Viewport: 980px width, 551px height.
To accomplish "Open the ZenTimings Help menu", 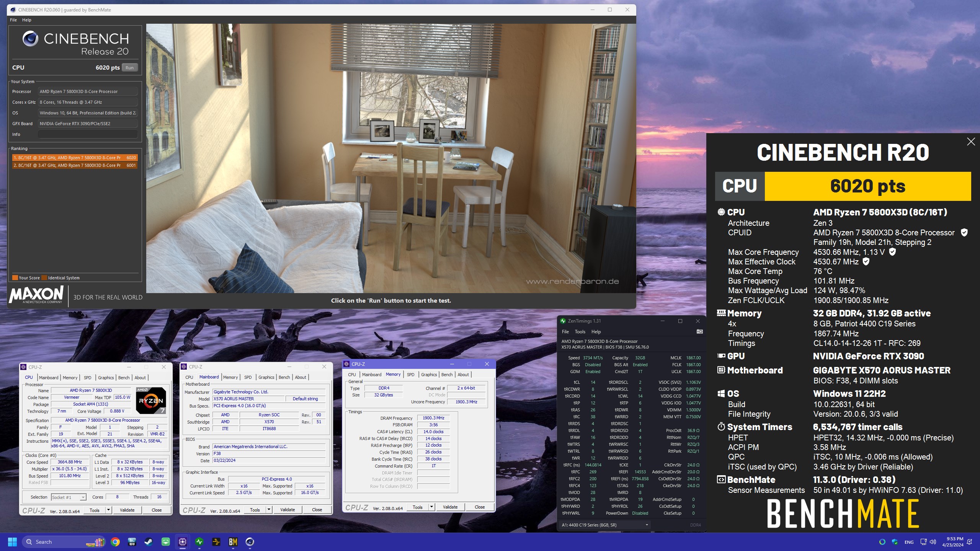I will coord(596,332).
